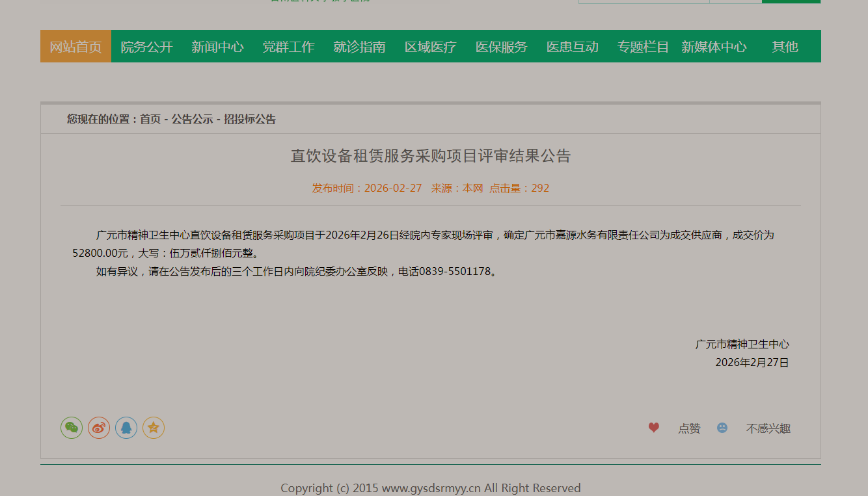Click the 公告公示 breadcrumb link
Viewport: 868px width, 496px height.
pos(192,120)
